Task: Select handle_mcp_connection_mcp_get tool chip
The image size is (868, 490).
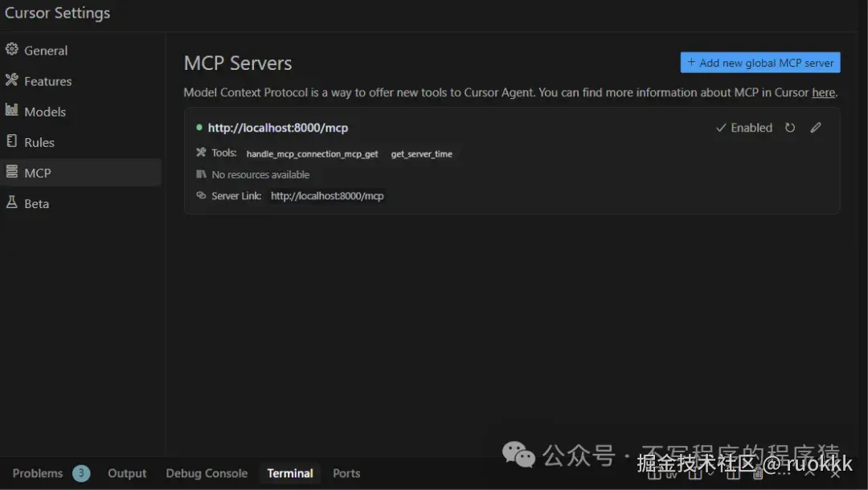Action: pos(312,153)
